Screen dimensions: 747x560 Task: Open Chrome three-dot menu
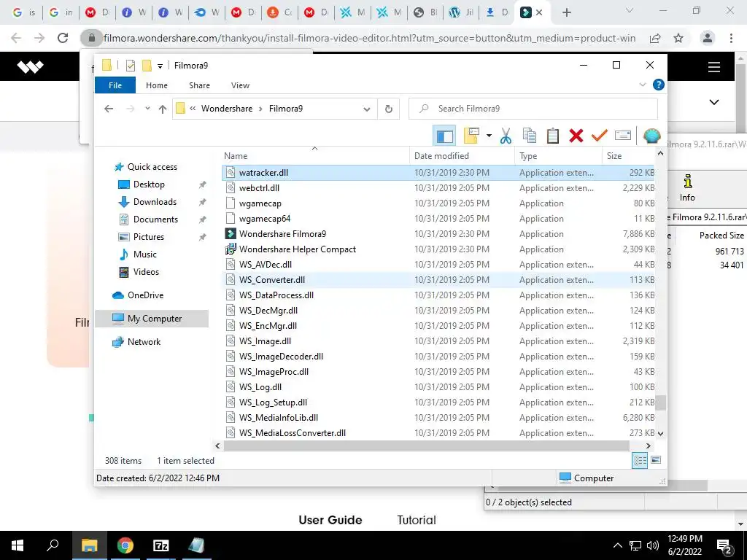tap(731, 38)
